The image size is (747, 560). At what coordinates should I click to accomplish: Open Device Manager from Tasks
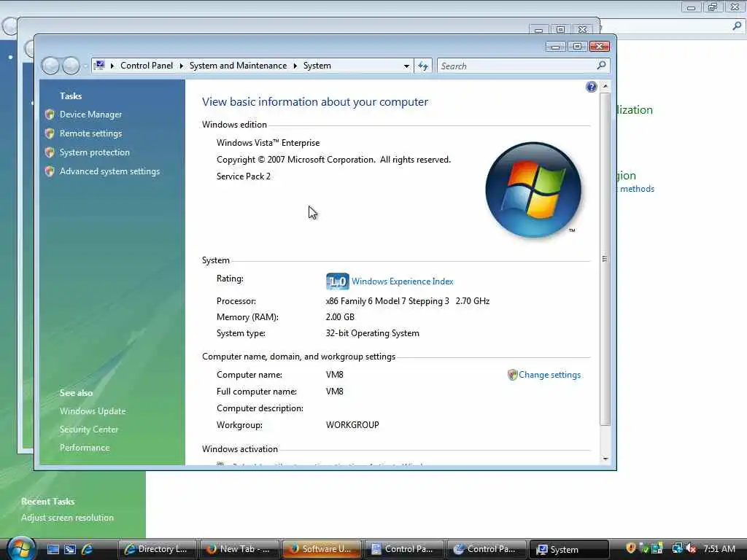tap(90, 114)
